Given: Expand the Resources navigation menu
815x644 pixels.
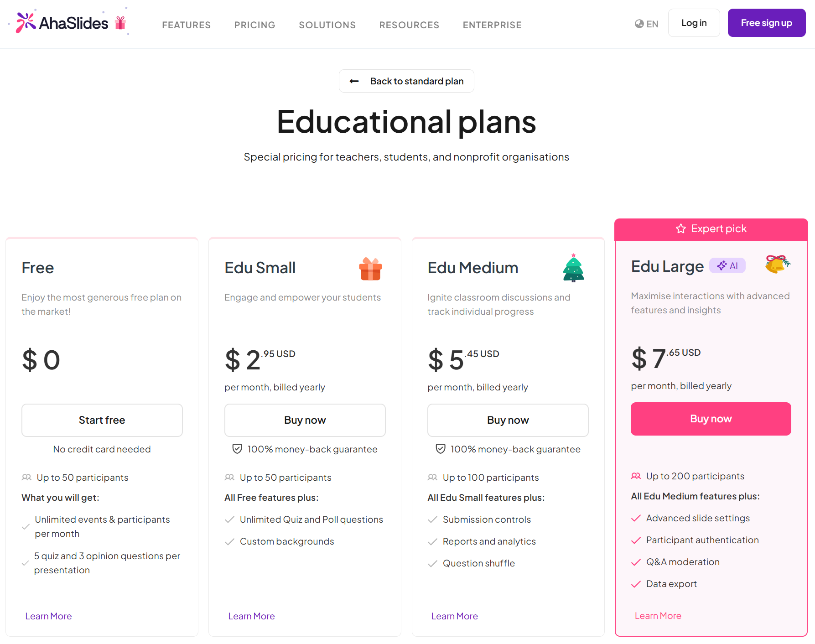Looking at the screenshot, I should (x=409, y=25).
